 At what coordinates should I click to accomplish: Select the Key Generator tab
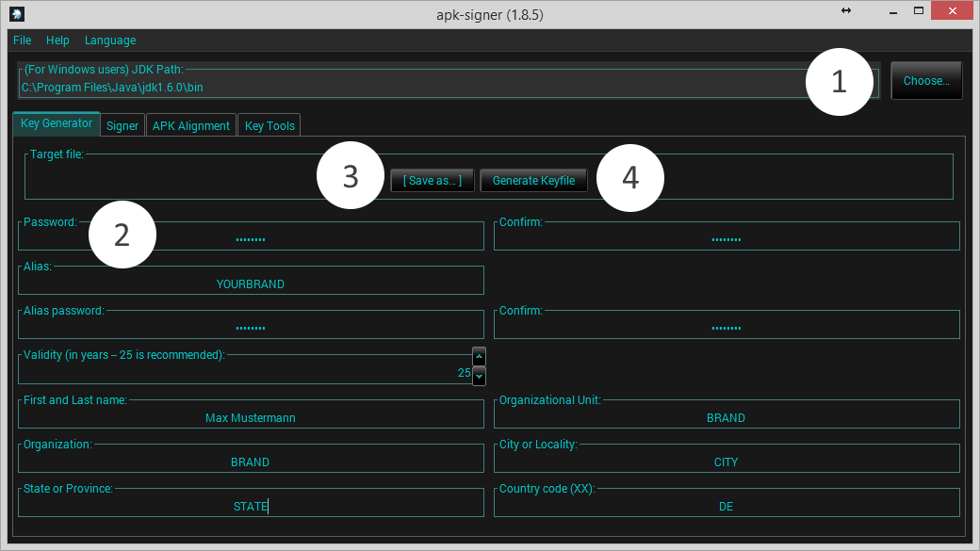click(x=56, y=122)
